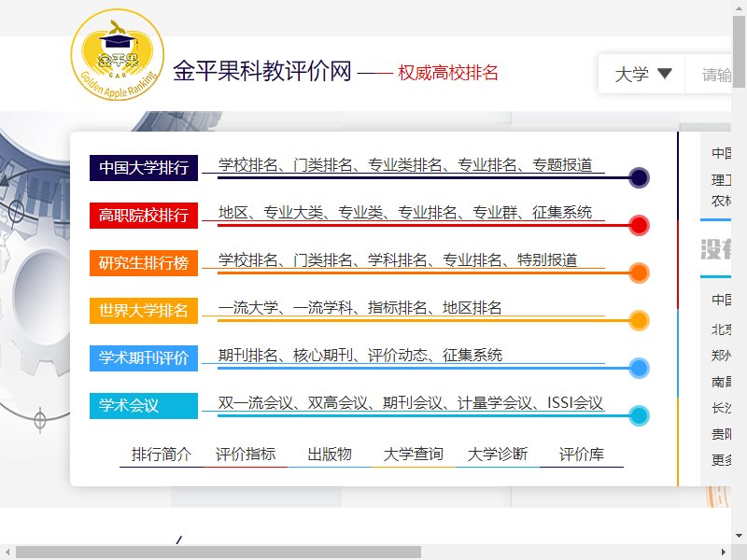
Task: Click the horizontal scrollbar right arrow
Action: tap(723, 553)
